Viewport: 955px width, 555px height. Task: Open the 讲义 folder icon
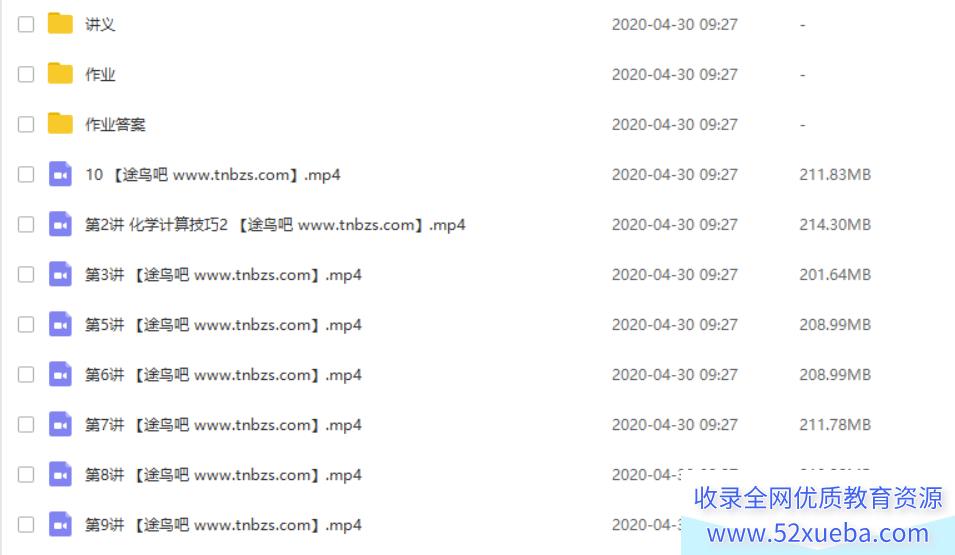click(x=60, y=24)
